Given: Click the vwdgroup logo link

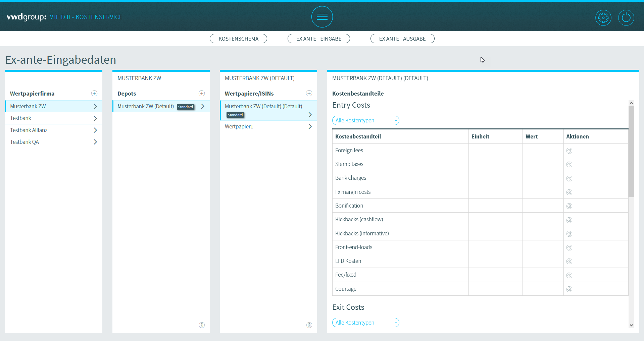Looking at the screenshot, I should [27, 17].
